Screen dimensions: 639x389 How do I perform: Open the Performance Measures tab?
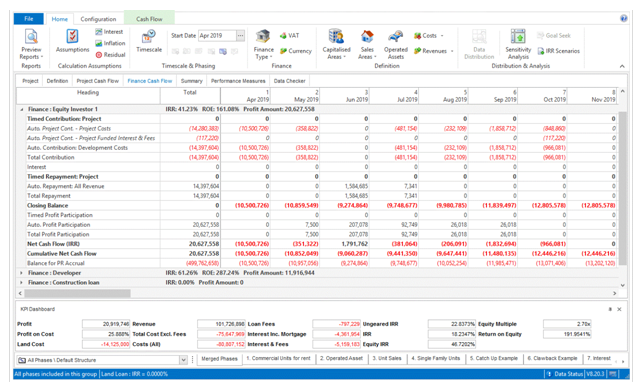[238, 81]
